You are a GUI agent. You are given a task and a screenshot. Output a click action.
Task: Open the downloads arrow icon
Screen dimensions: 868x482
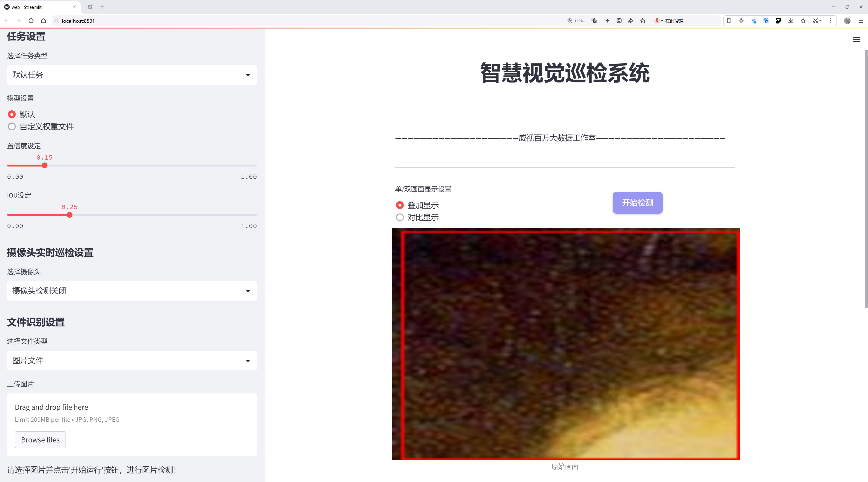(791, 20)
